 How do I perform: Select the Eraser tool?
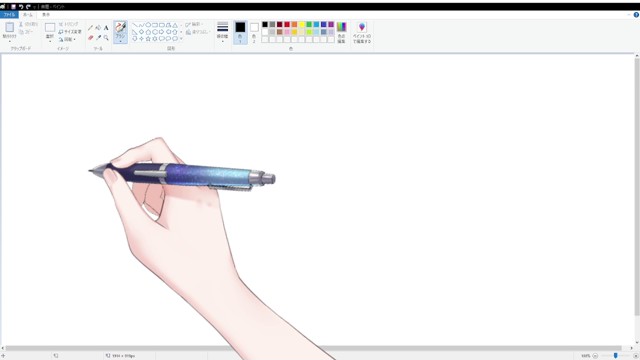91,38
